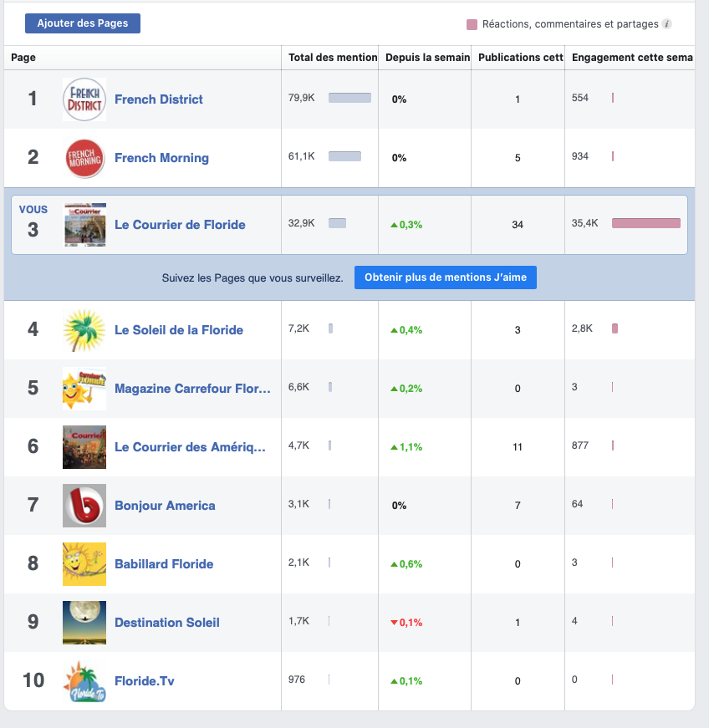Click the 32,9K total mentions value
This screenshot has height=728, width=709.
301,223
